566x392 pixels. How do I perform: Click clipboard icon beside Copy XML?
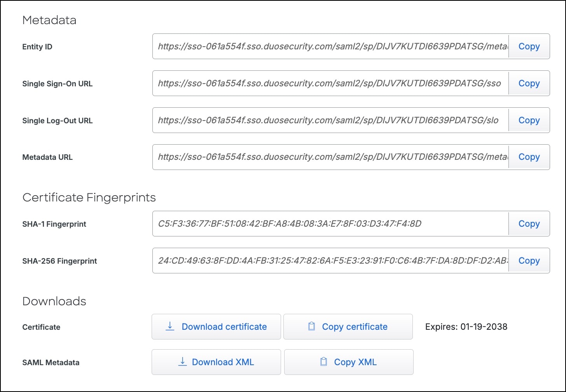(x=323, y=362)
